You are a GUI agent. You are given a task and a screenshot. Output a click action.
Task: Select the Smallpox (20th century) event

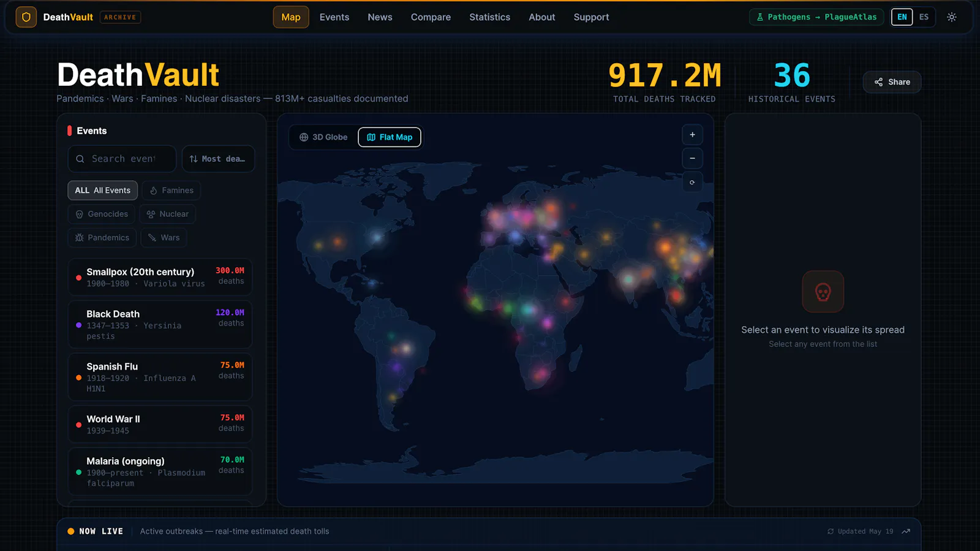(160, 277)
